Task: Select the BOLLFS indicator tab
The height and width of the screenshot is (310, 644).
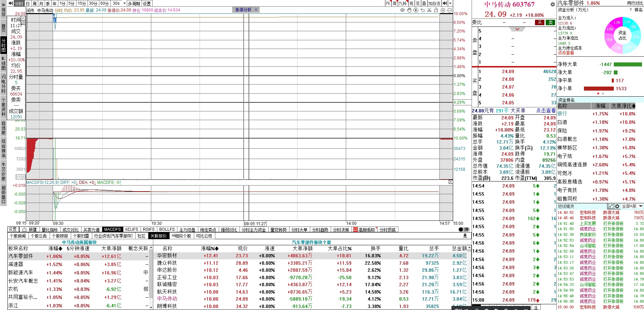Action: pyautogui.click(x=167, y=229)
